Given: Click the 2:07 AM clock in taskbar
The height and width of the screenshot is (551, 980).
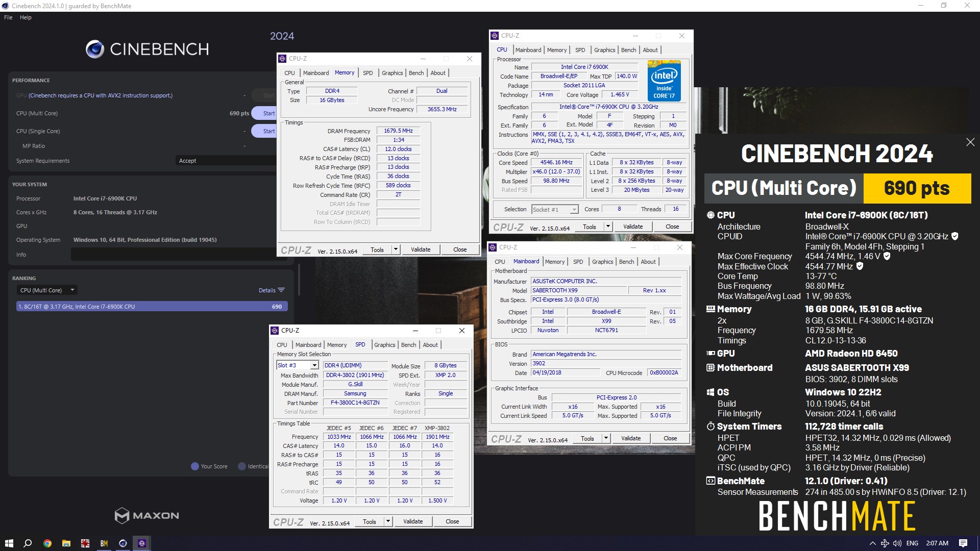Looking at the screenshot, I should click(x=937, y=543).
